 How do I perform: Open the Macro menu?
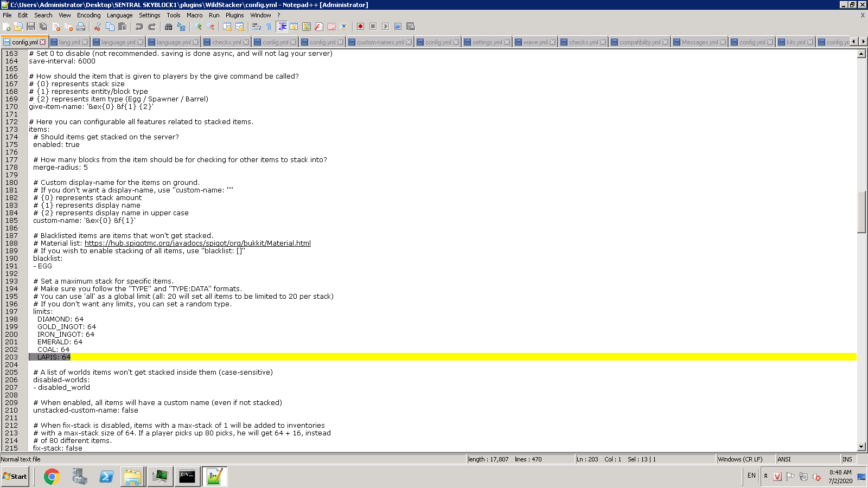click(195, 15)
